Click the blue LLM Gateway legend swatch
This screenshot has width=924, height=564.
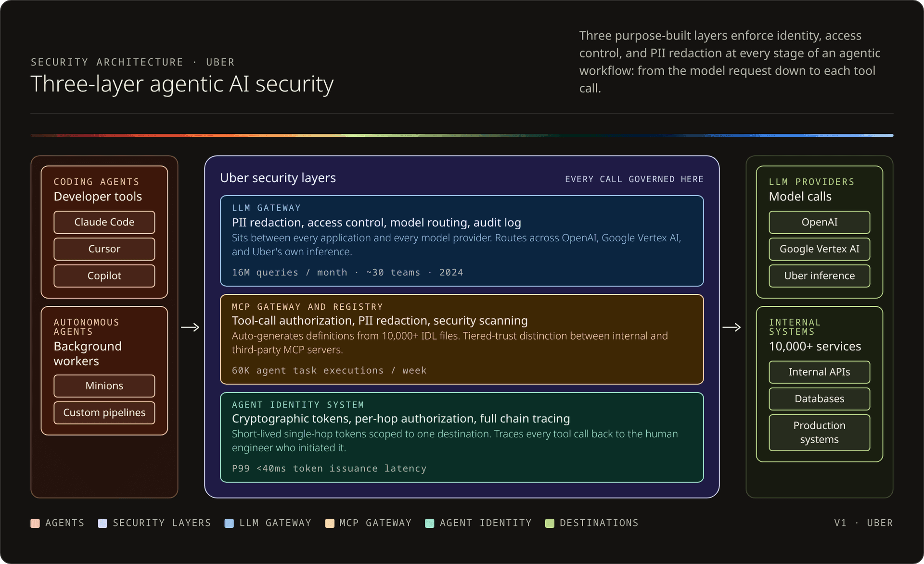click(x=229, y=523)
